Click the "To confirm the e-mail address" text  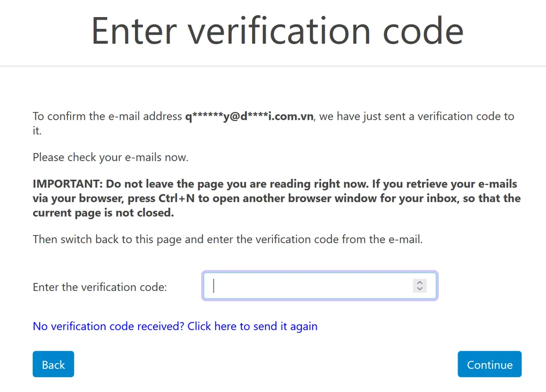click(x=107, y=117)
